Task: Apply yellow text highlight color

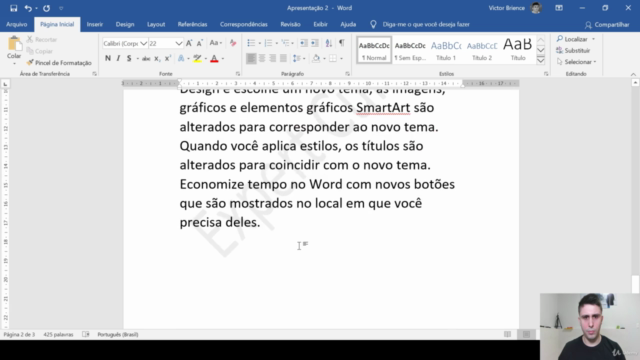Action: [198, 58]
